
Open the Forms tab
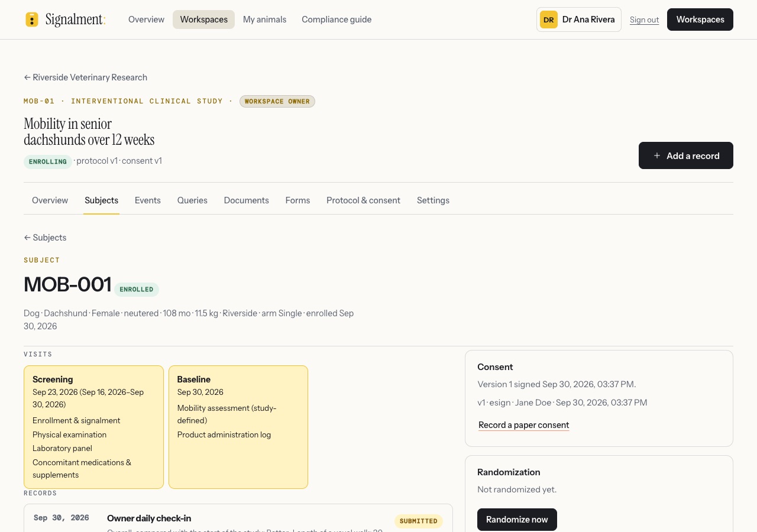click(x=297, y=200)
